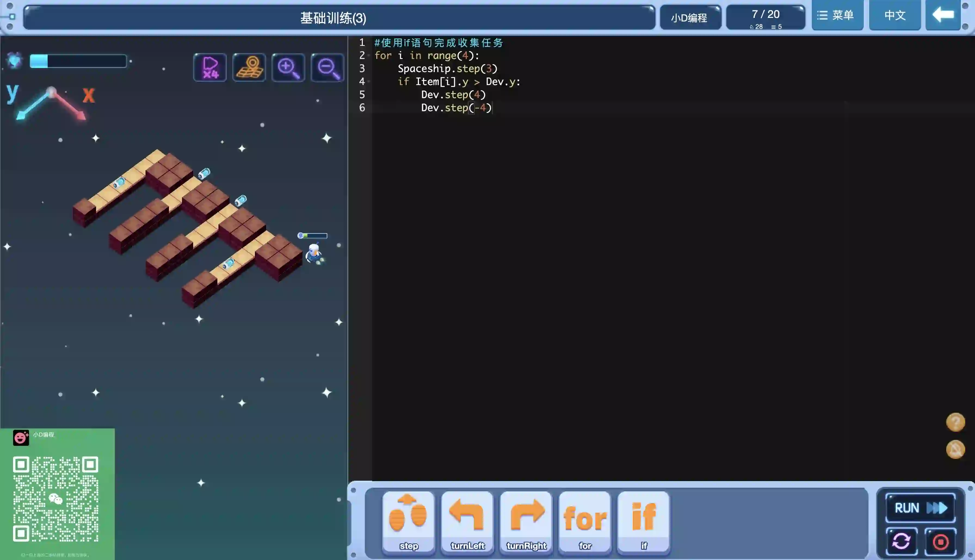Screen dimensions: 975x560
Task: Insert the if statement block
Action: tap(644, 521)
